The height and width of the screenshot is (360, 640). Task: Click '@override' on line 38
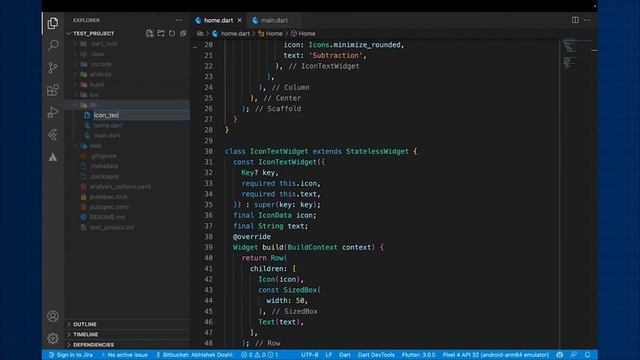tap(251, 237)
